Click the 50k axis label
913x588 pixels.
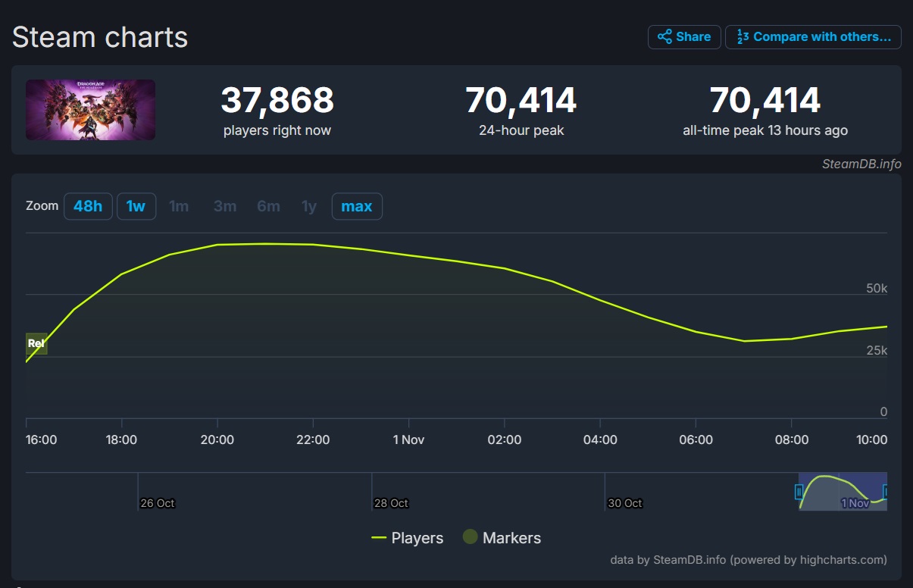tap(877, 289)
